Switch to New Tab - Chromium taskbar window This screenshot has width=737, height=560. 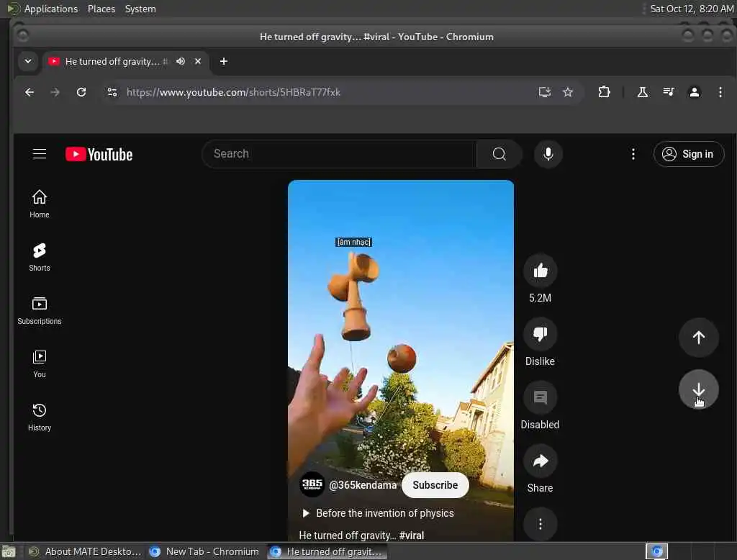(204, 551)
